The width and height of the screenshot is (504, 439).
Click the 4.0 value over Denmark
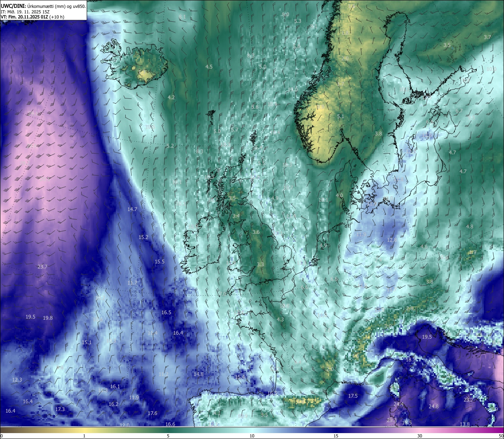[x=339, y=195]
